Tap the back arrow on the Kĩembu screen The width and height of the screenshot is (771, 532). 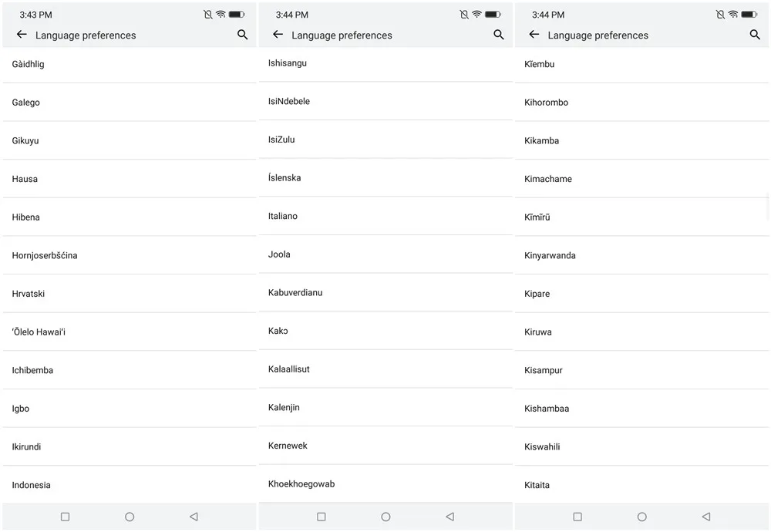click(534, 35)
